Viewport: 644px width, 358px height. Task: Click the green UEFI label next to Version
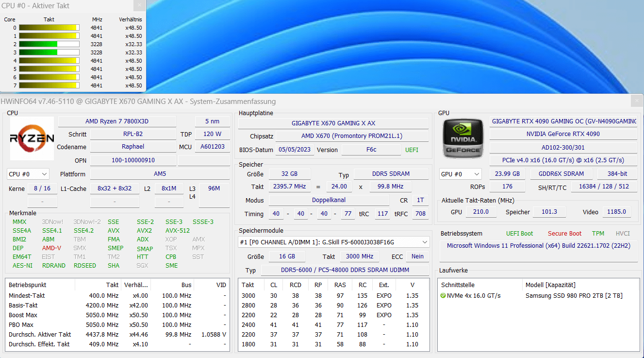(412, 150)
